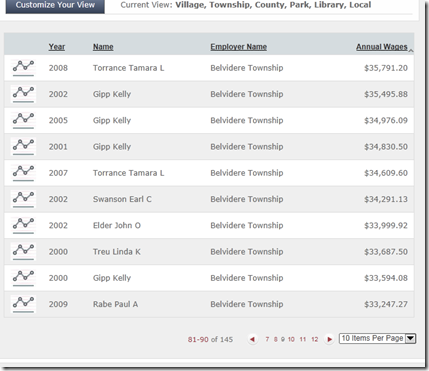This screenshot has height=371, width=429.
Task: Jump to page 8 of results
Action: point(276,339)
